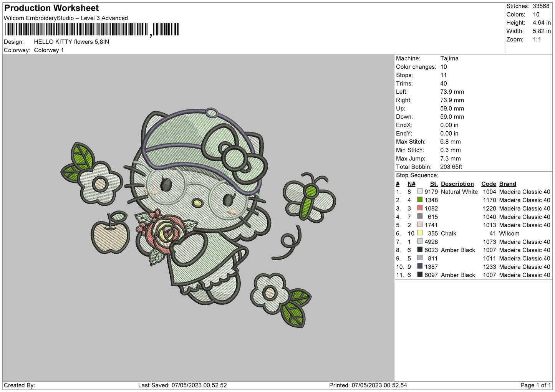
Task: Click the 'Page 1 of 1' indicator
Action: (535, 385)
